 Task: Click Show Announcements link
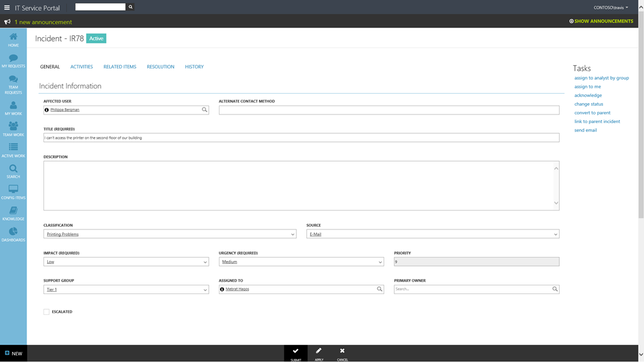click(601, 21)
